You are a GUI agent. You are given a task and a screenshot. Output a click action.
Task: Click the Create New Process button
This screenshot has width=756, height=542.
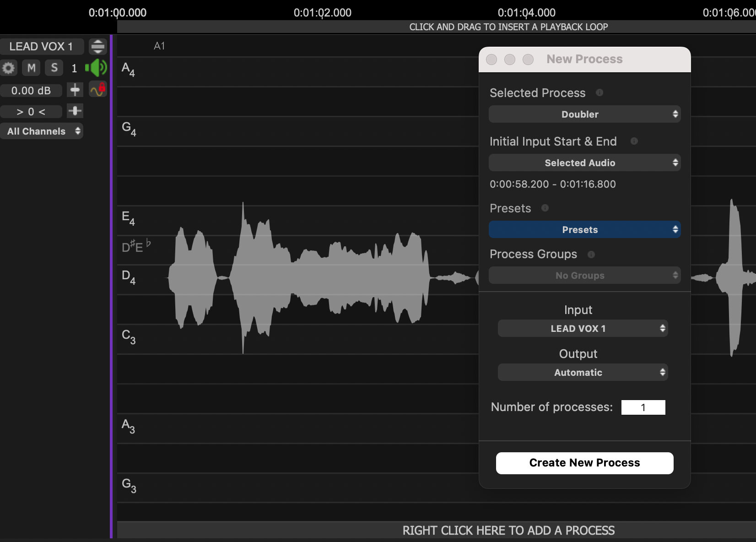[584, 463]
